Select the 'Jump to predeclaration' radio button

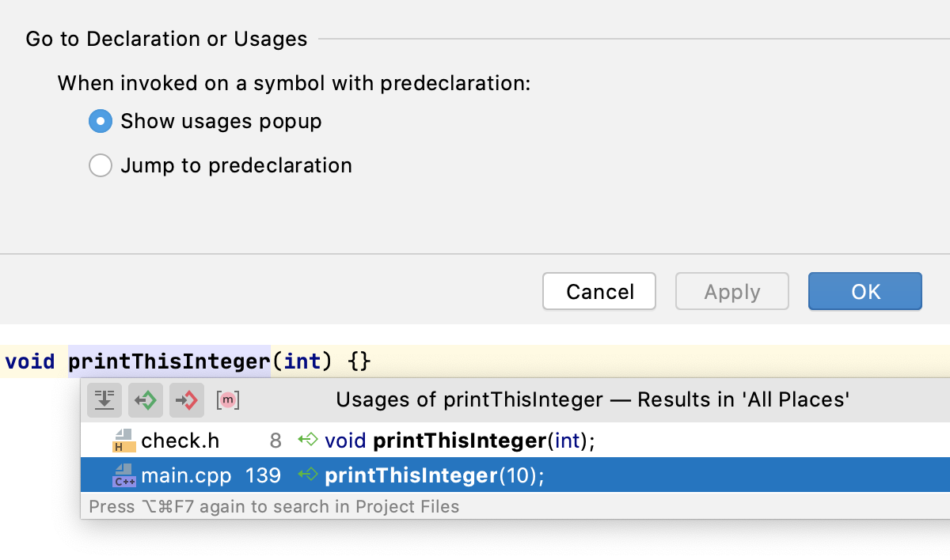point(101,166)
